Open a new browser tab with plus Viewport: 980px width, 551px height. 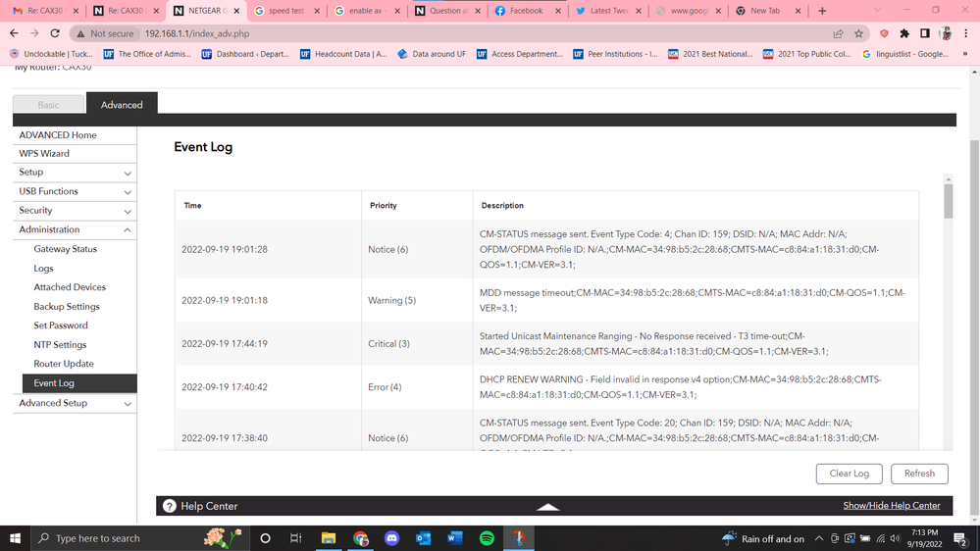point(822,11)
